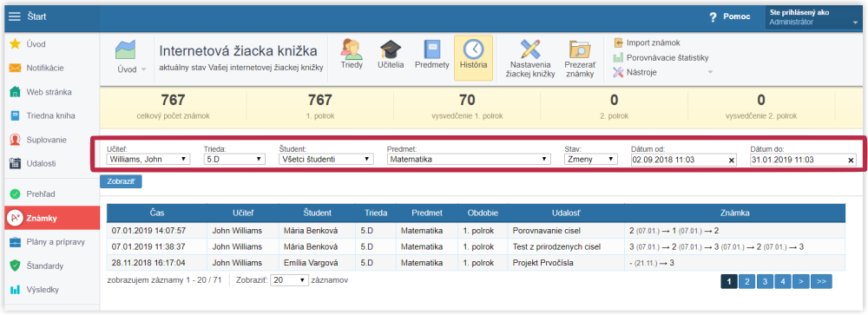Click Porovnávacie štatistiky chart icon

pyautogui.click(x=618, y=57)
